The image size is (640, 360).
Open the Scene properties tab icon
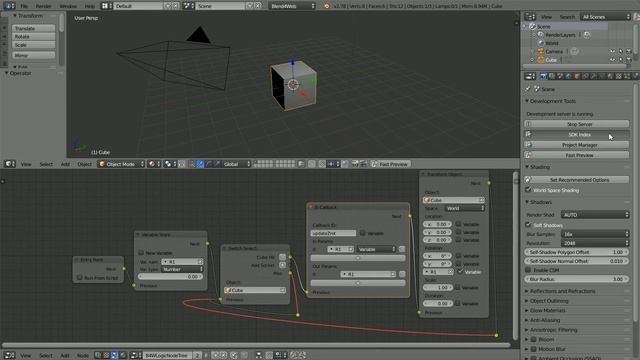[560, 76]
